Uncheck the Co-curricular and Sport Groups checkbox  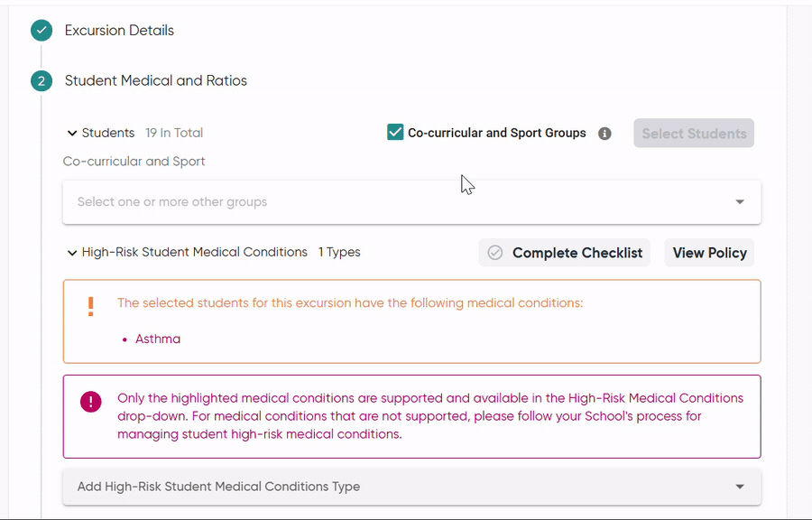pyautogui.click(x=395, y=132)
